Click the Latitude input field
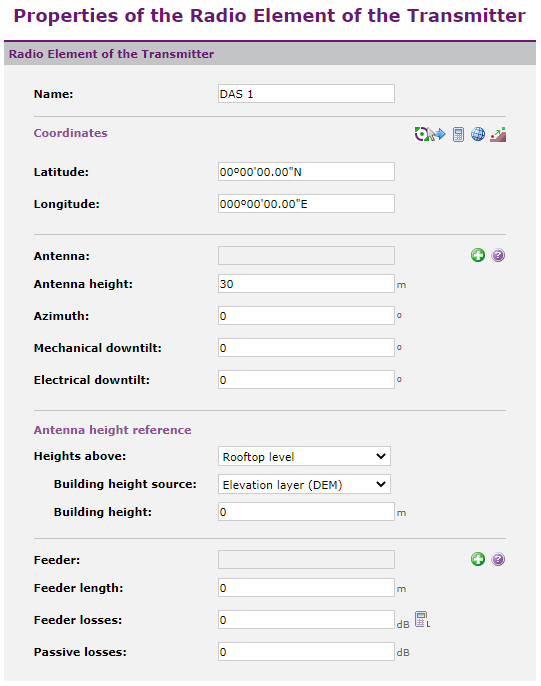The width and height of the screenshot is (541, 686). (x=306, y=172)
